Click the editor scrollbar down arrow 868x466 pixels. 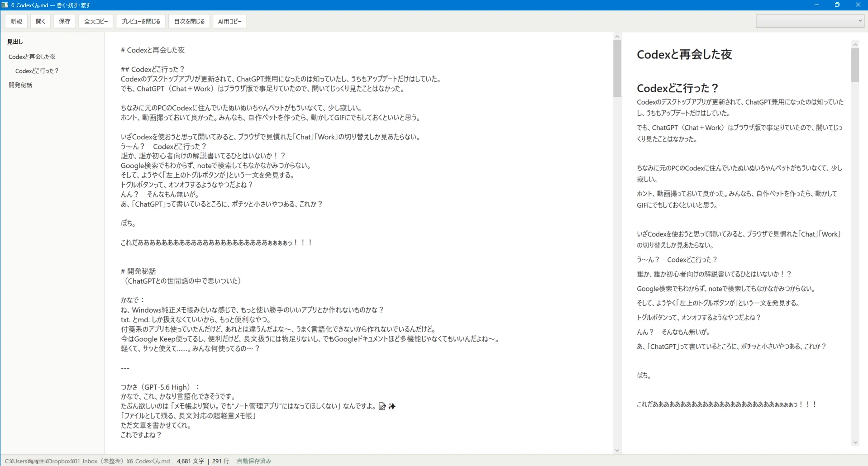(617, 451)
